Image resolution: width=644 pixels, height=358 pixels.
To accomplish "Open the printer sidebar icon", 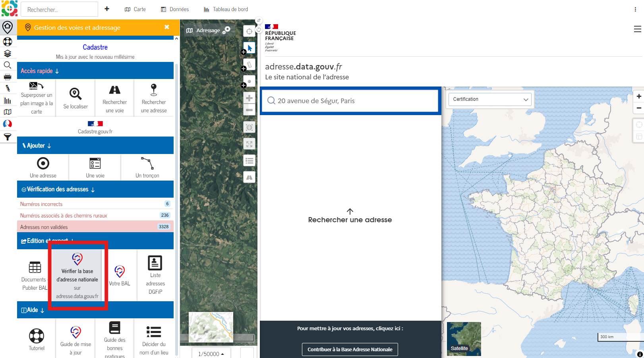I will 8,77.
